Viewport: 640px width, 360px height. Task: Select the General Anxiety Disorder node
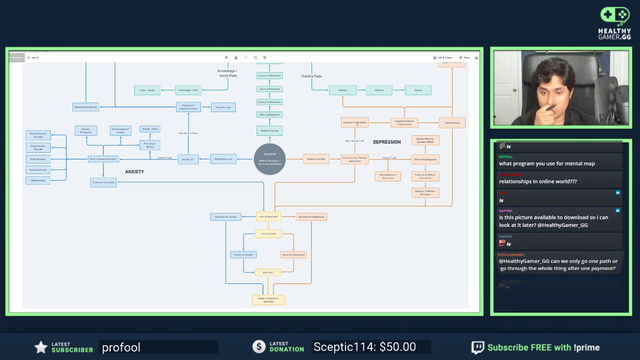[38, 135]
